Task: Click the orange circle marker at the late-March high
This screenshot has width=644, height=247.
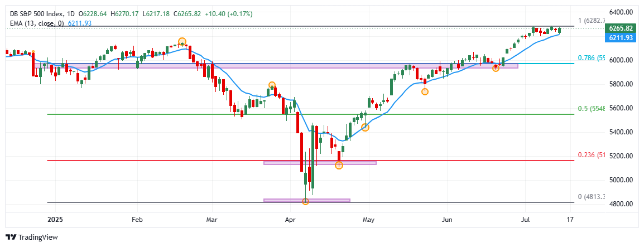Action: click(272, 85)
